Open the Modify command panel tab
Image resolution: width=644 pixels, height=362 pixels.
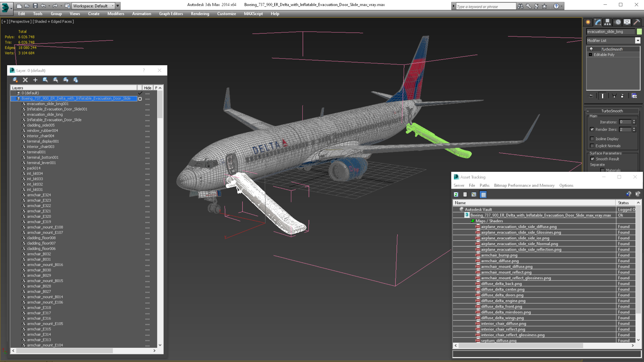(x=598, y=22)
